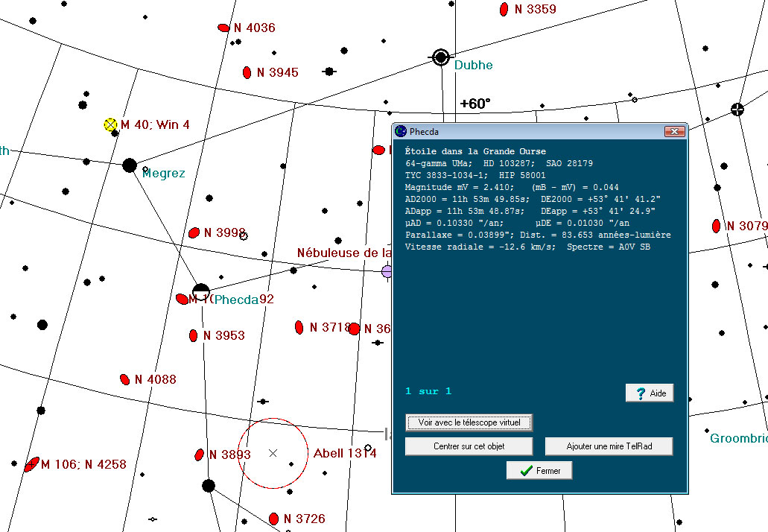Click the '+60°' declination label
Screen dimensions: 768x532
(x=475, y=104)
